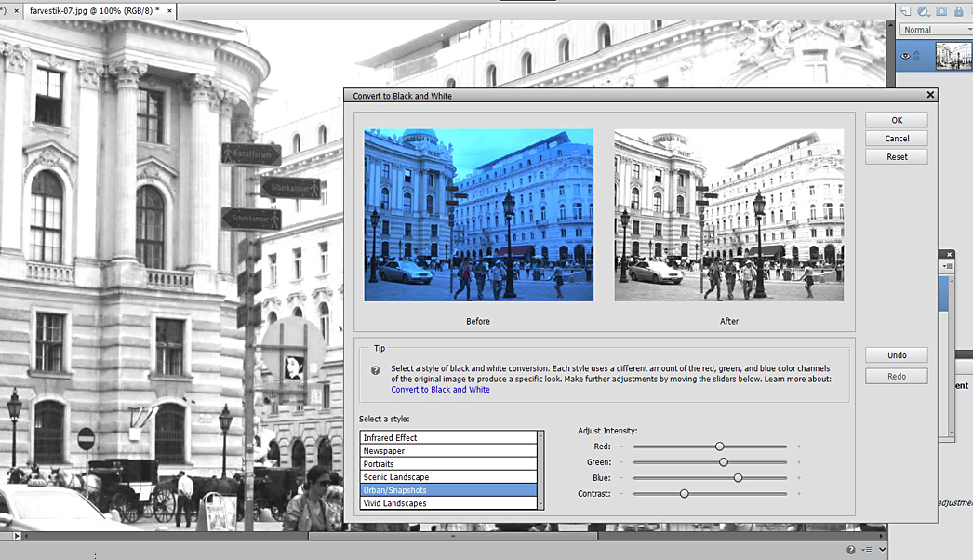Viewport: 973px width, 560px height.
Task: Click the add layer mask icon
Action: (x=941, y=11)
